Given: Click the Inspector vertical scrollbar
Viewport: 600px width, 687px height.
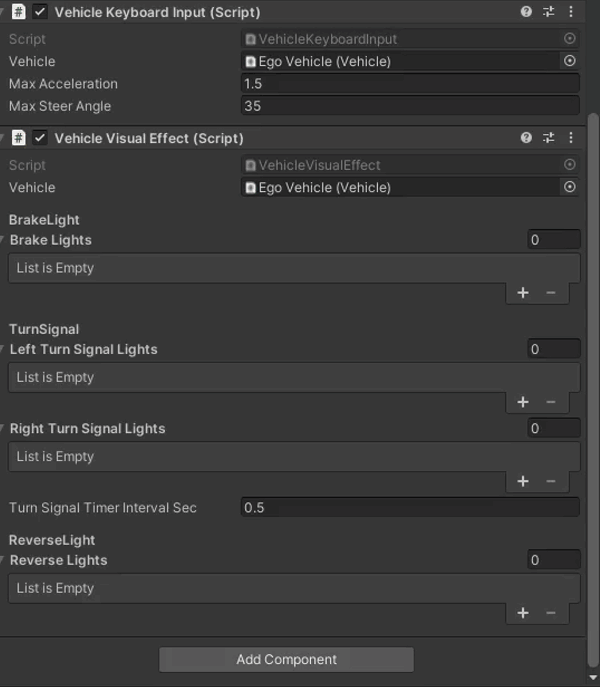Looking at the screenshot, I should (593, 390).
